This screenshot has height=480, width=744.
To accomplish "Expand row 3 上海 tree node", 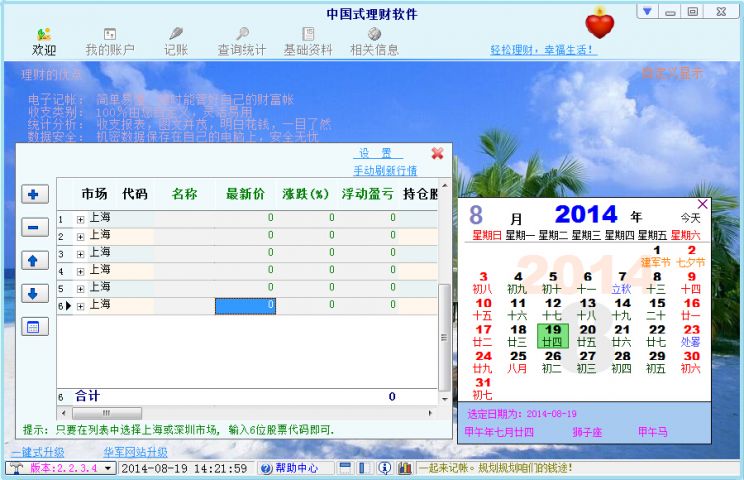I will (80, 253).
